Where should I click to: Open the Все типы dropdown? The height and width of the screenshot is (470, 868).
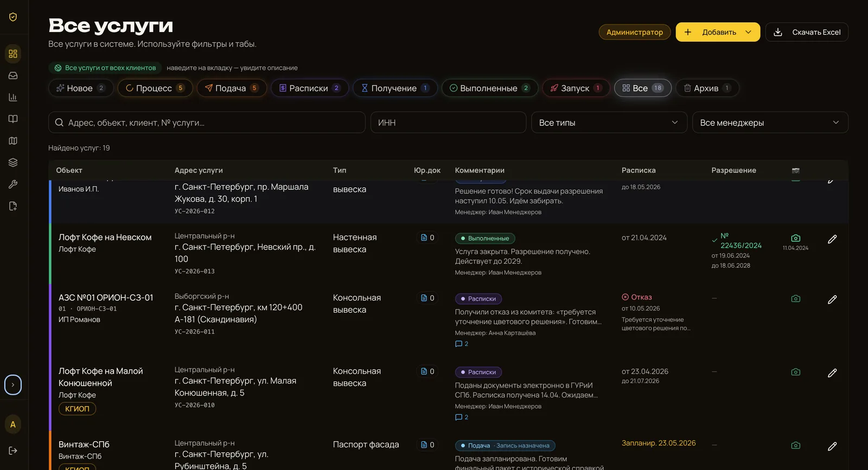pyautogui.click(x=609, y=123)
